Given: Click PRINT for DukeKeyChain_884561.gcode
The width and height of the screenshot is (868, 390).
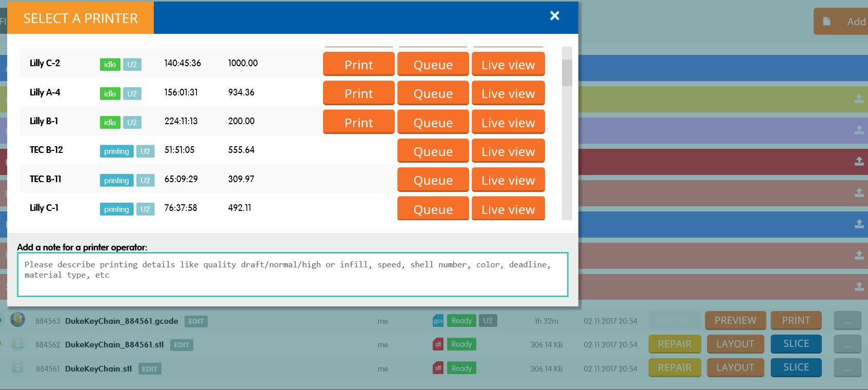Looking at the screenshot, I should (796, 320).
